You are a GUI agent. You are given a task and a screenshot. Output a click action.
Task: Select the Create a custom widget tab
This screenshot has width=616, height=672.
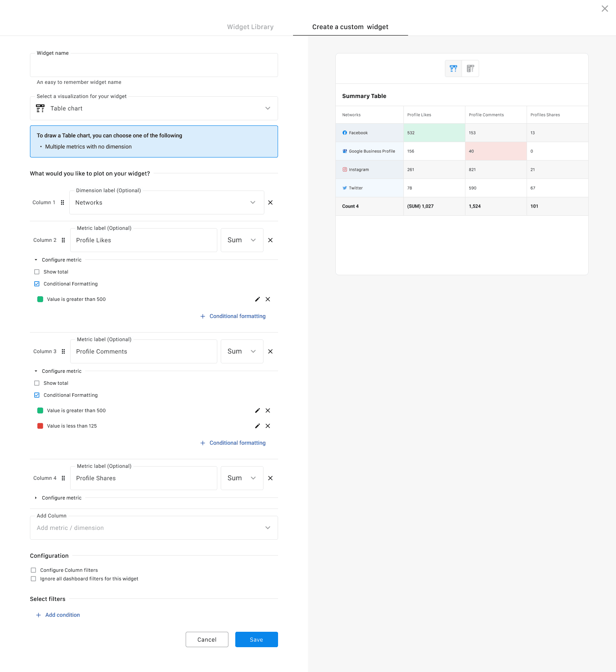tap(350, 27)
